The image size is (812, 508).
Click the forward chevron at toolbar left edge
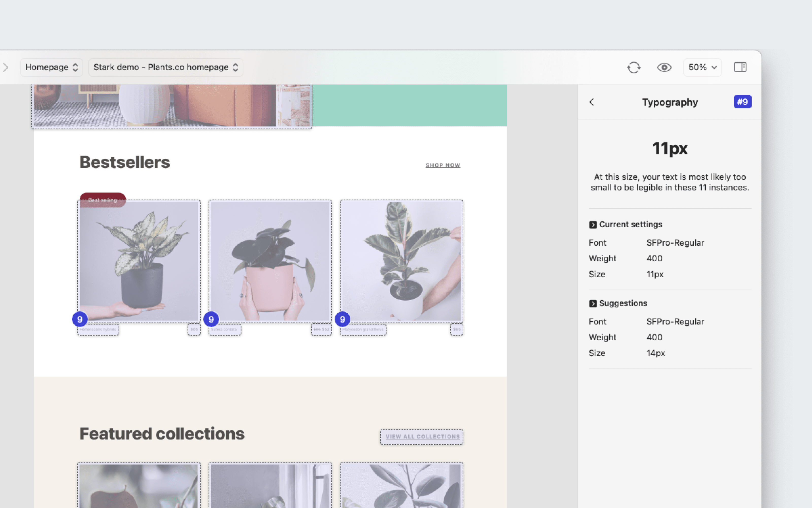tap(6, 67)
